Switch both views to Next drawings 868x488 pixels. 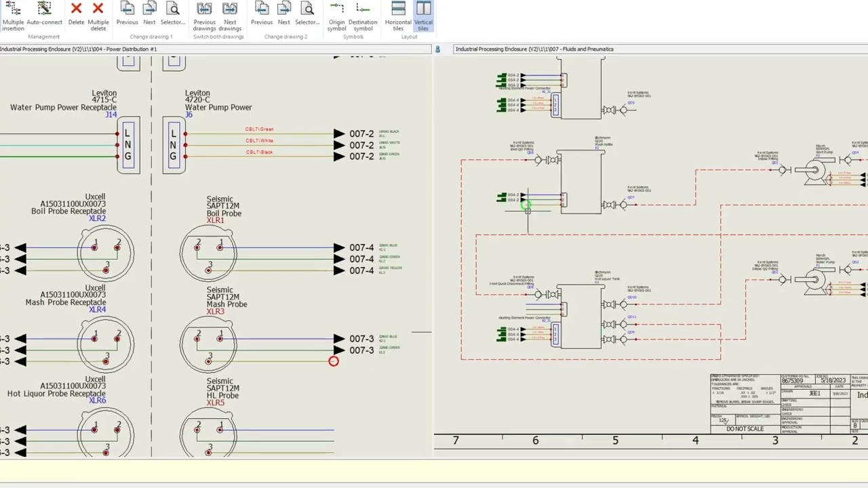tap(230, 15)
